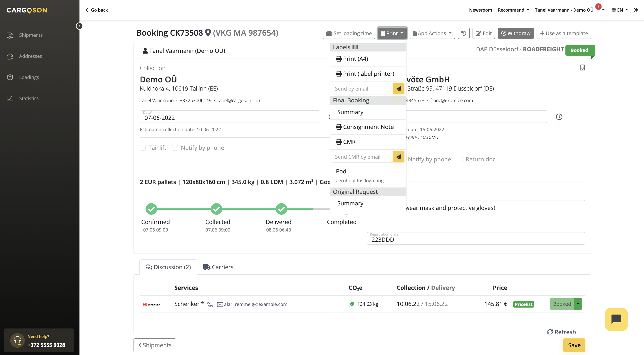
Task: Select Consignment Note from print menu
Action: coord(368,127)
